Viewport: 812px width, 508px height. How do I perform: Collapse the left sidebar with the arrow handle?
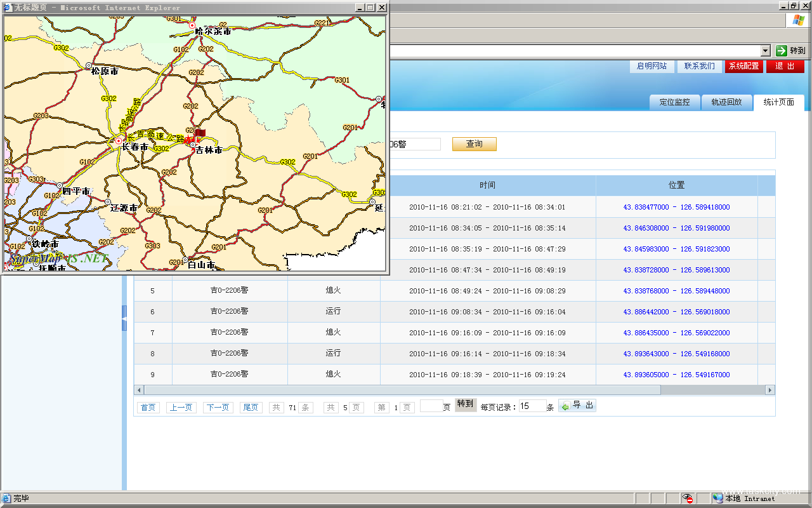124,318
